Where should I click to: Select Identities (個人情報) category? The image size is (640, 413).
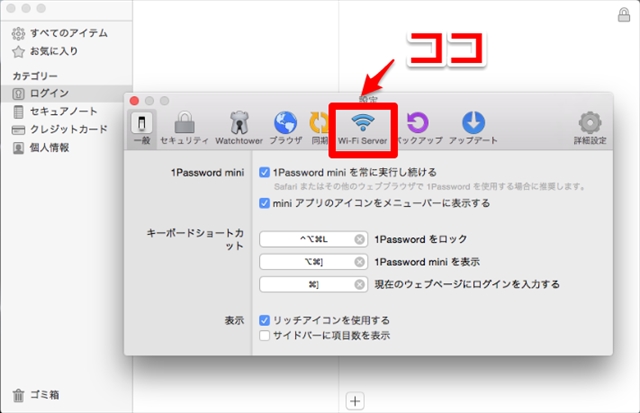[x=41, y=147]
